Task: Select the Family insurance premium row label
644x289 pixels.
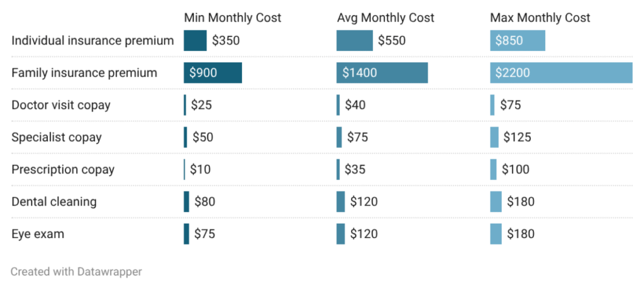Action: coord(84,73)
